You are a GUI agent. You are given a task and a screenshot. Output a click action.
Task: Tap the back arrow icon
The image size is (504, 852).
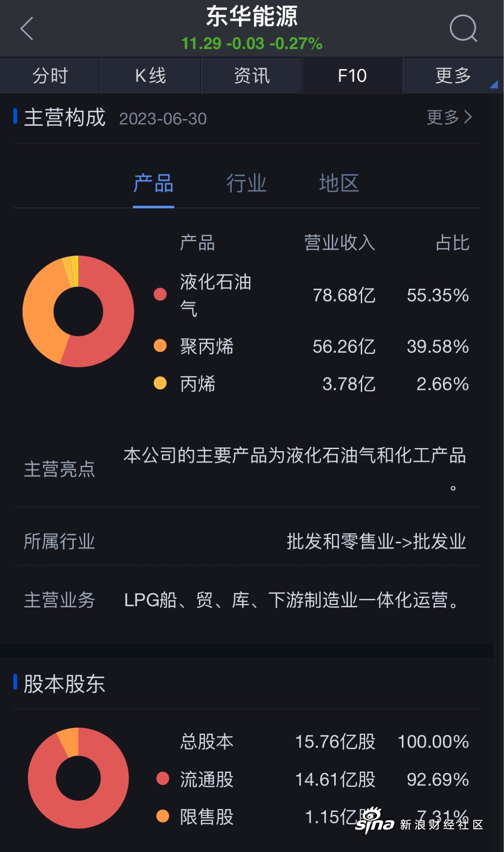[x=27, y=29]
